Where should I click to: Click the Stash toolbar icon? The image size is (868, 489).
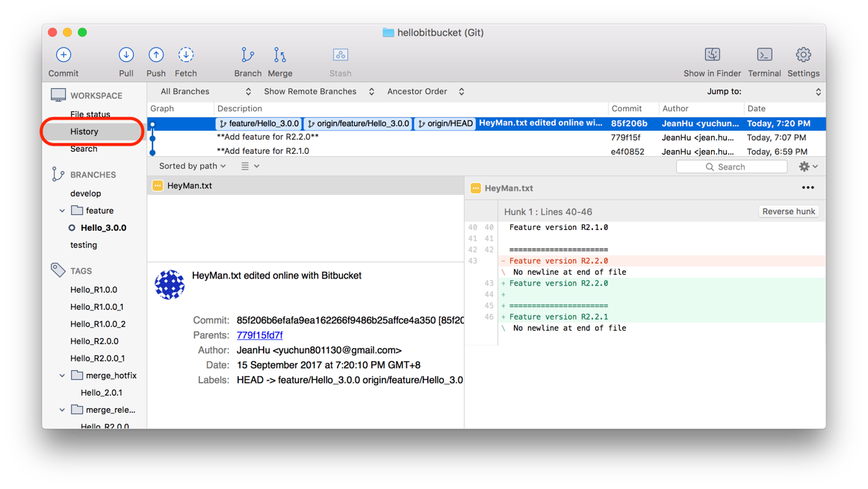pyautogui.click(x=341, y=54)
